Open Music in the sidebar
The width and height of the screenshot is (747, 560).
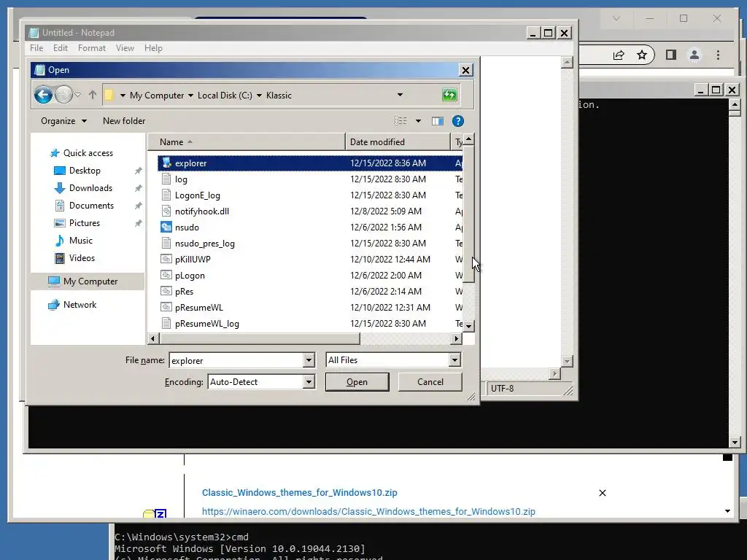[x=80, y=241]
